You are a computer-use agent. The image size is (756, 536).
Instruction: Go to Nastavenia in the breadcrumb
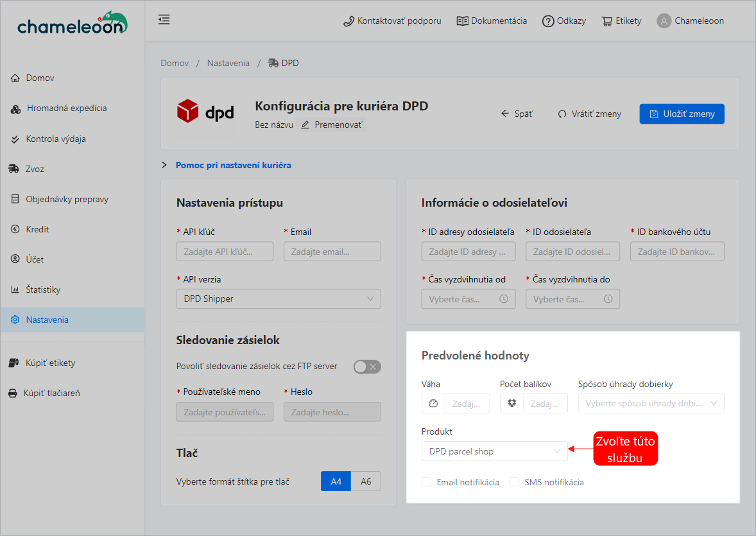coord(228,62)
